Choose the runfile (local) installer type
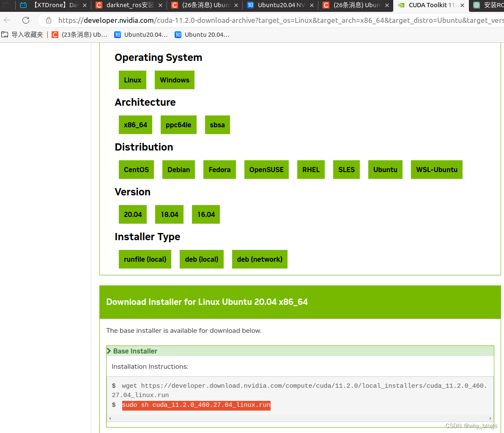The width and height of the screenshot is (504, 433). pos(145,259)
